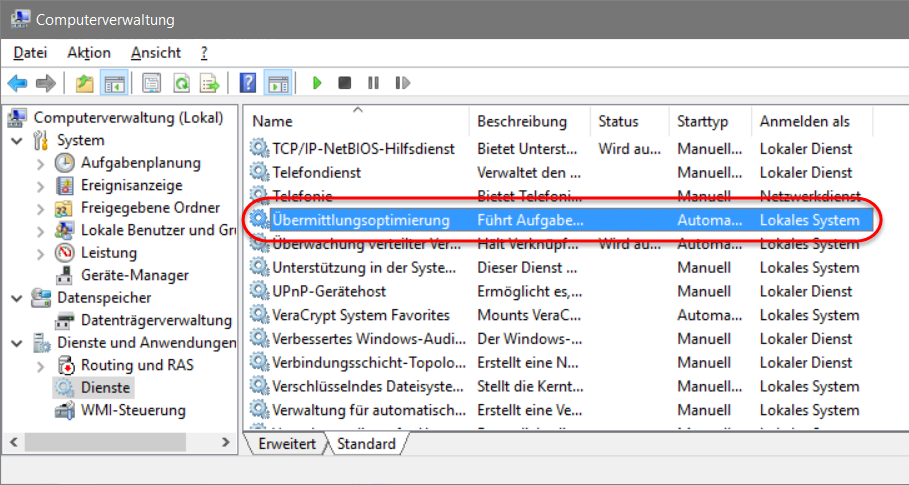Open the Ansicht menu
Image resolution: width=909 pixels, height=485 pixels.
click(156, 53)
